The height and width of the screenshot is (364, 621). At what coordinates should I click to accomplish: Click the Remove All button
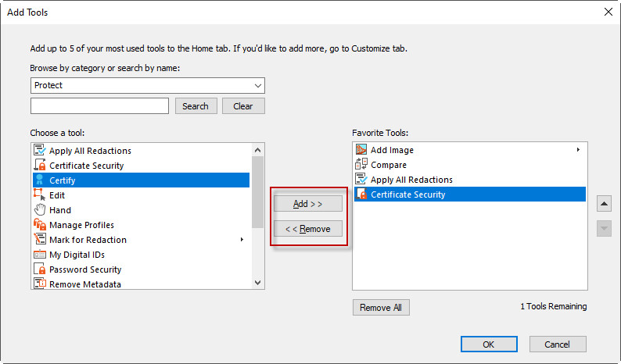tap(381, 308)
